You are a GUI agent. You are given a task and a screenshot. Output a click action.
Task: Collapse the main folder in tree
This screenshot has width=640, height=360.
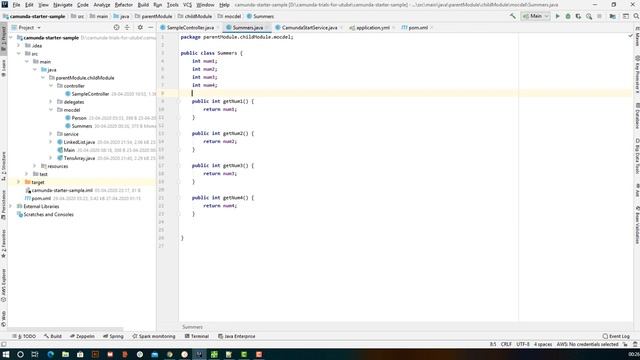pos(27,62)
